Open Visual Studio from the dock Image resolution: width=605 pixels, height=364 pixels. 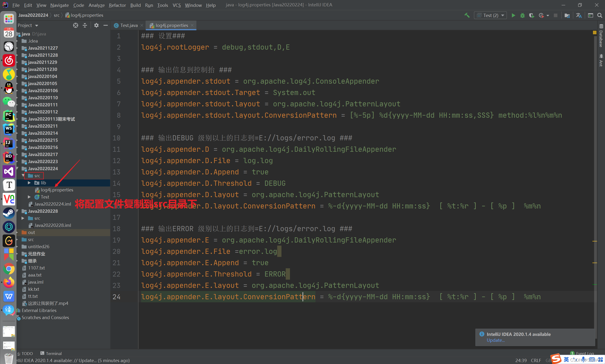9,171
